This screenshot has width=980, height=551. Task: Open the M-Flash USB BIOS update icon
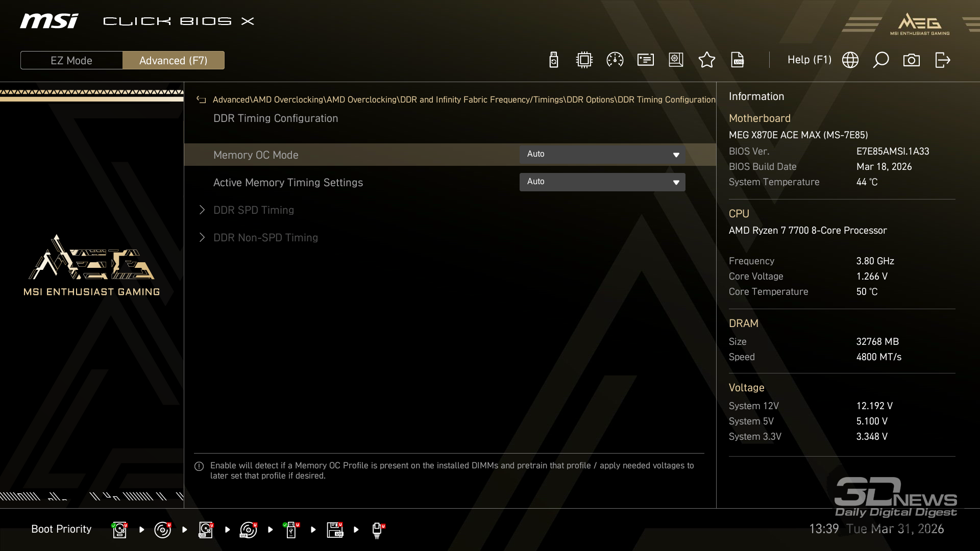click(x=553, y=60)
